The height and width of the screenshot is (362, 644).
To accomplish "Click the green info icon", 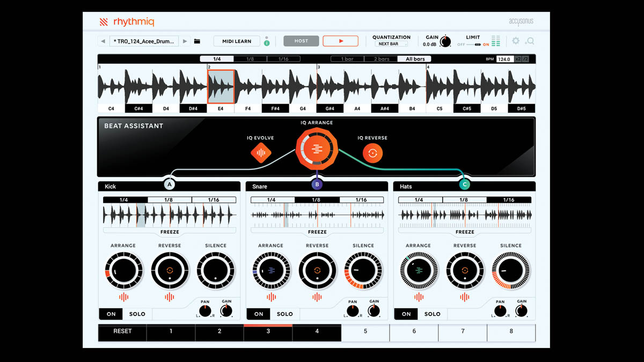I will (267, 42).
